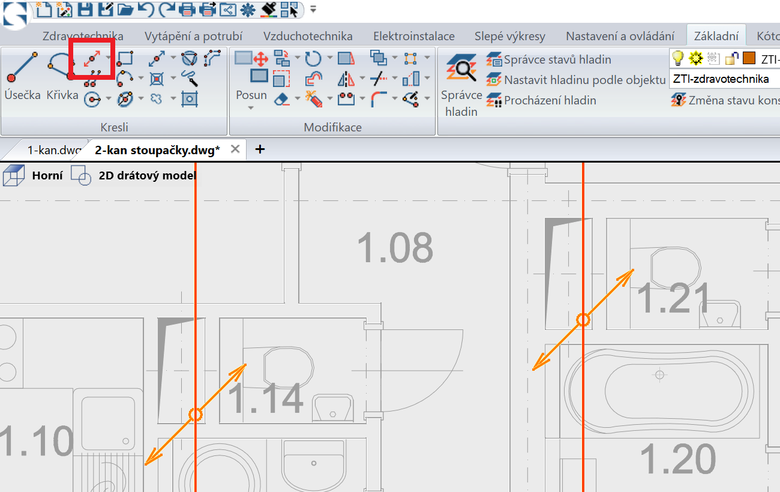This screenshot has width=780, height=492.
Task: Open the ZTI-zdravotechnika layer combo box
Action: coord(725,79)
